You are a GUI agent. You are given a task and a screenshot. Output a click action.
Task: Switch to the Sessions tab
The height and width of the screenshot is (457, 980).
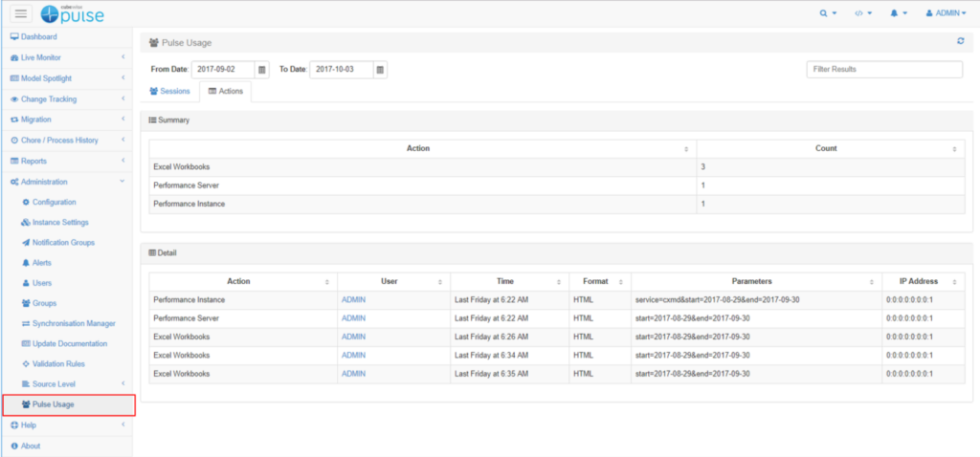click(x=169, y=91)
